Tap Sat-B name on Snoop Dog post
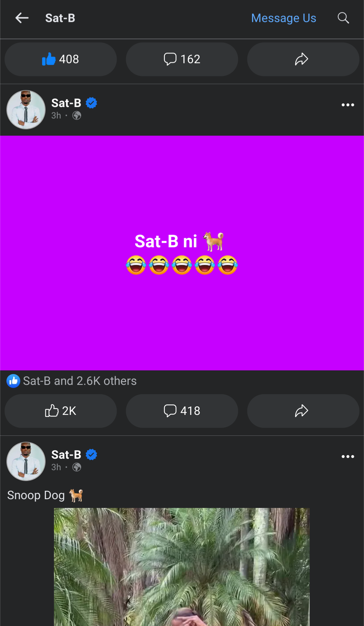The height and width of the screenshot is (626, 364). pos(66,455)
